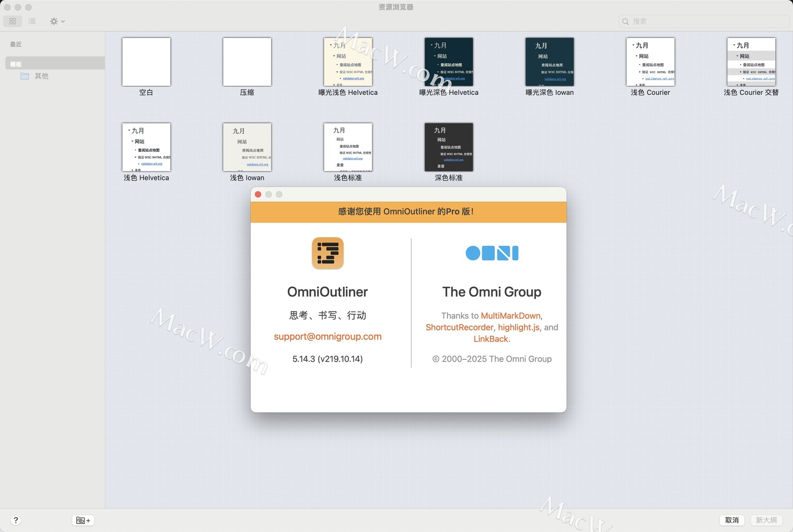Click the 新大纲 button

(766, 520)
